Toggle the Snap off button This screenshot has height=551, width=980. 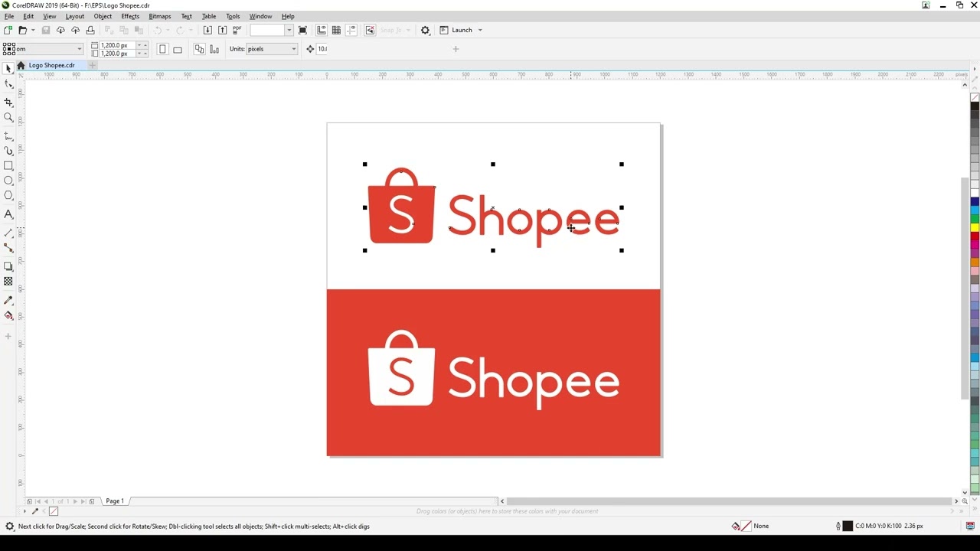(370, 30)
